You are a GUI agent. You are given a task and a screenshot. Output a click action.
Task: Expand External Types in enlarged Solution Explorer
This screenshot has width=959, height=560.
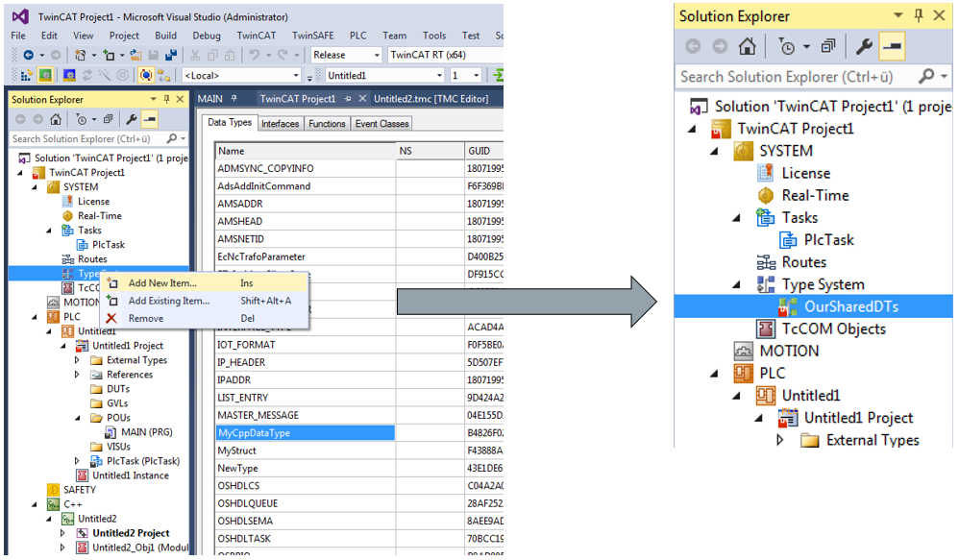[780, 440]
